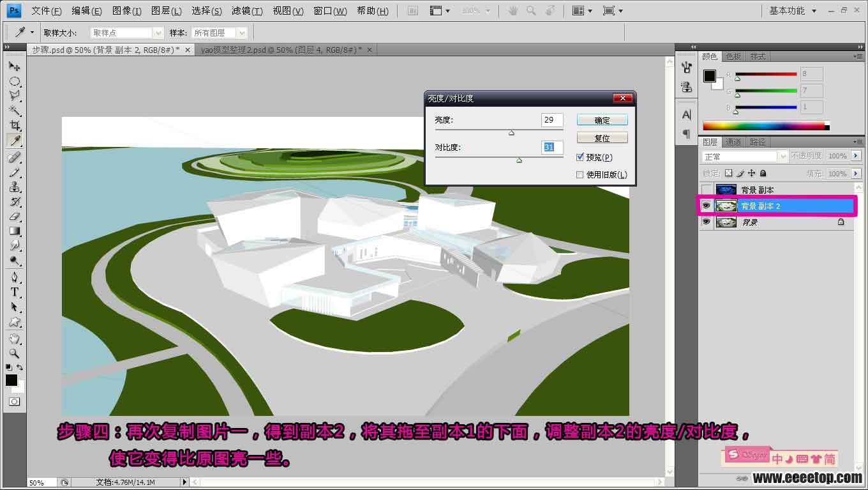
Task: Click the brightness value field
Action: click(551, 119)
